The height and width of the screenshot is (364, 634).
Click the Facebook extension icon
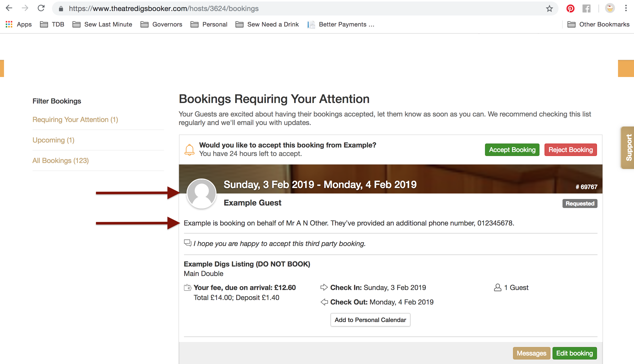pyautogui.click(x=586, y=8)
